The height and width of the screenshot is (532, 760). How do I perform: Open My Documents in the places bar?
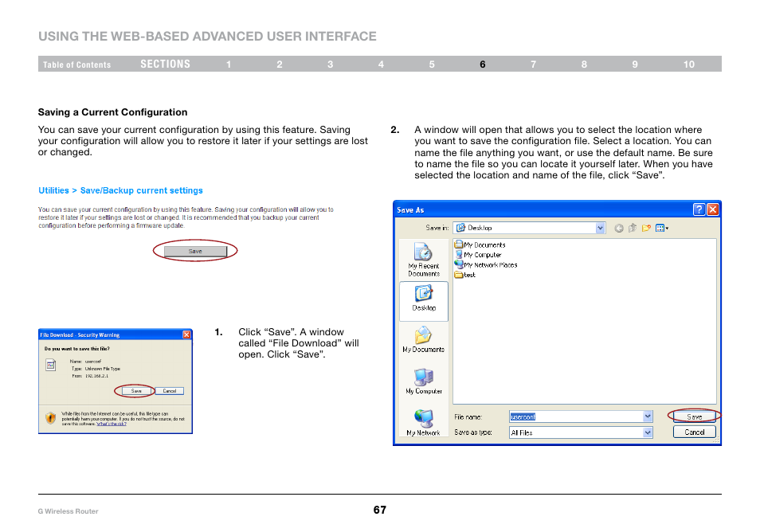(x=423, y=339)
